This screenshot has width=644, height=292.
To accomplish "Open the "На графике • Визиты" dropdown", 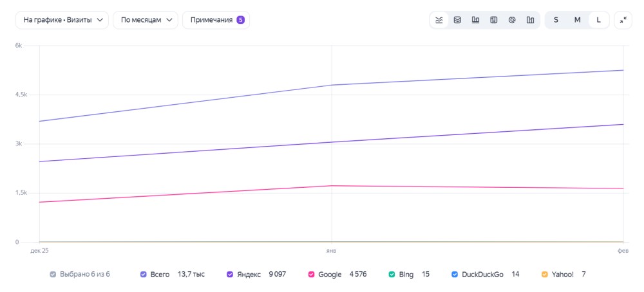I will point(62,20).
